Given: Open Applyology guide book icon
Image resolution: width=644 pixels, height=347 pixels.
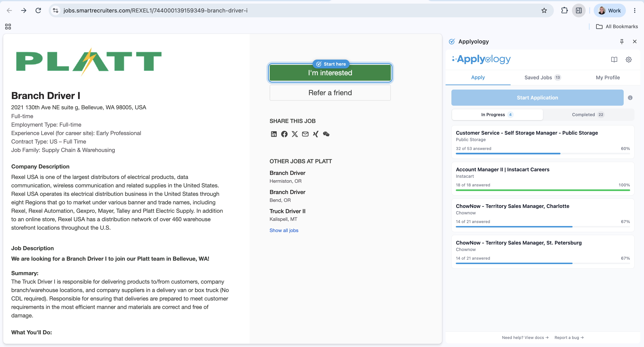Looking at the screenshot, I should (x=614, y=60).
